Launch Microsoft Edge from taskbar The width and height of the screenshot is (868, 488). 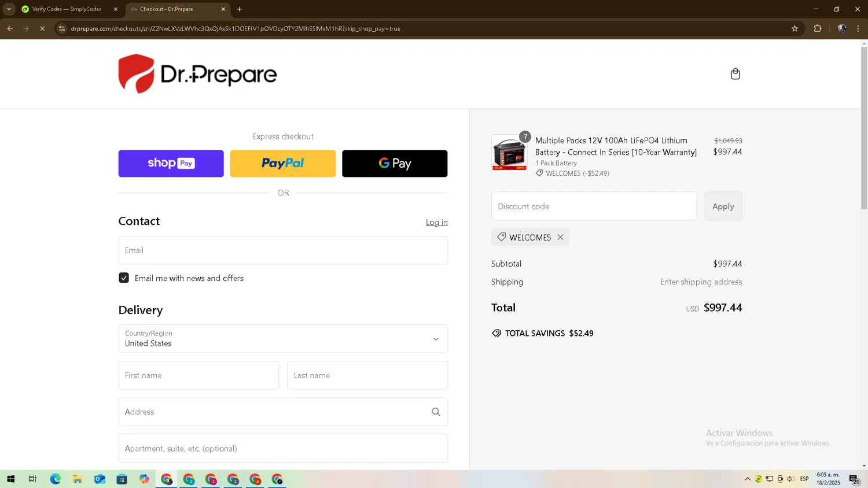[x=55, y=479]
